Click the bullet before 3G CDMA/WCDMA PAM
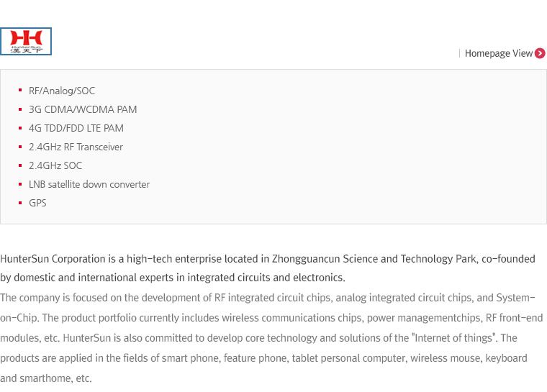 pos(20,109)
